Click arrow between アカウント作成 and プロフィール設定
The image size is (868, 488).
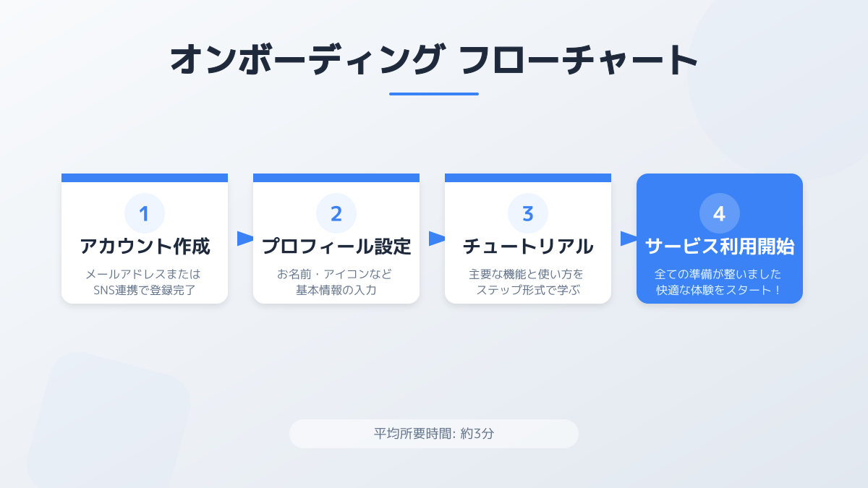click(x=245, y=239)
